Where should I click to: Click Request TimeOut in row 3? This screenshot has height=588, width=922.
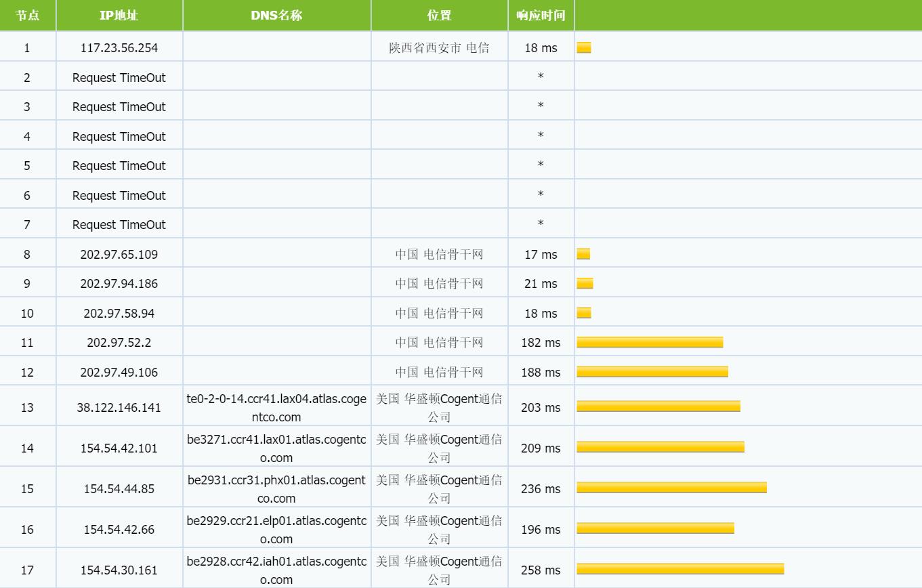pyautogui.click(x=119, y=107)
